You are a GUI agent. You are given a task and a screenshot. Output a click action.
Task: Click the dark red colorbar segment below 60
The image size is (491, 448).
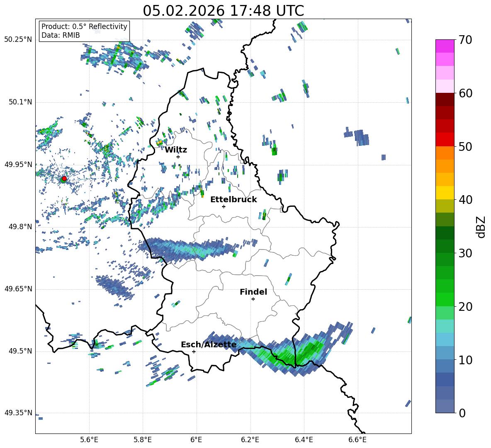[x=445, y=99]
